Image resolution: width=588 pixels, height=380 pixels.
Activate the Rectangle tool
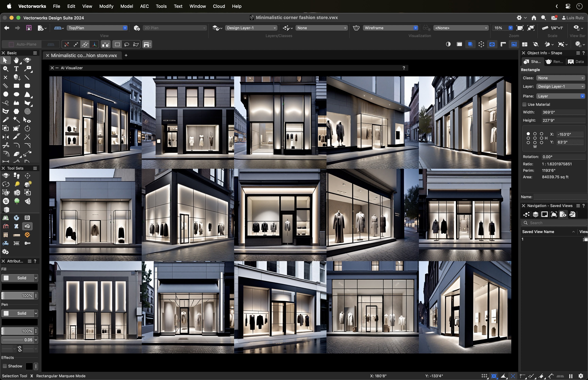[x=16, y=86]
